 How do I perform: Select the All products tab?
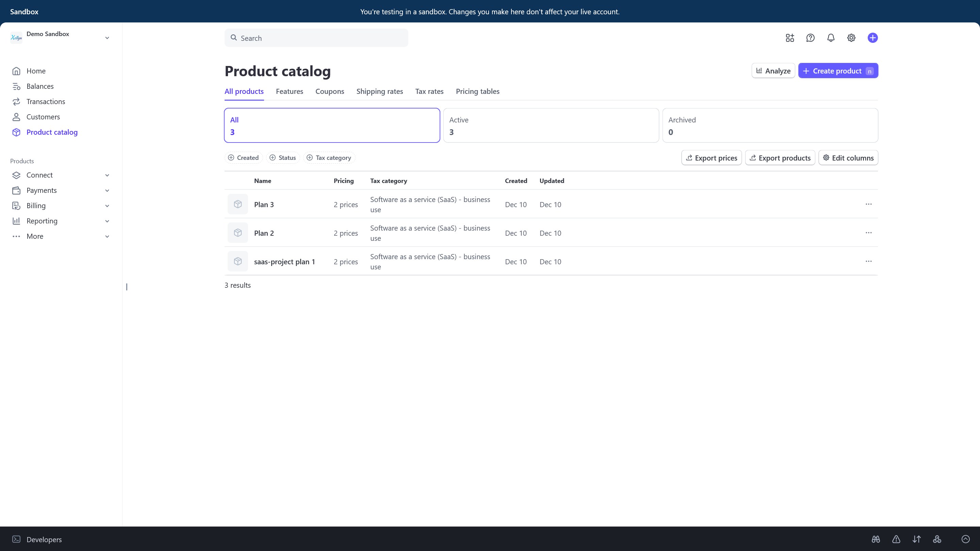point(244,91)
